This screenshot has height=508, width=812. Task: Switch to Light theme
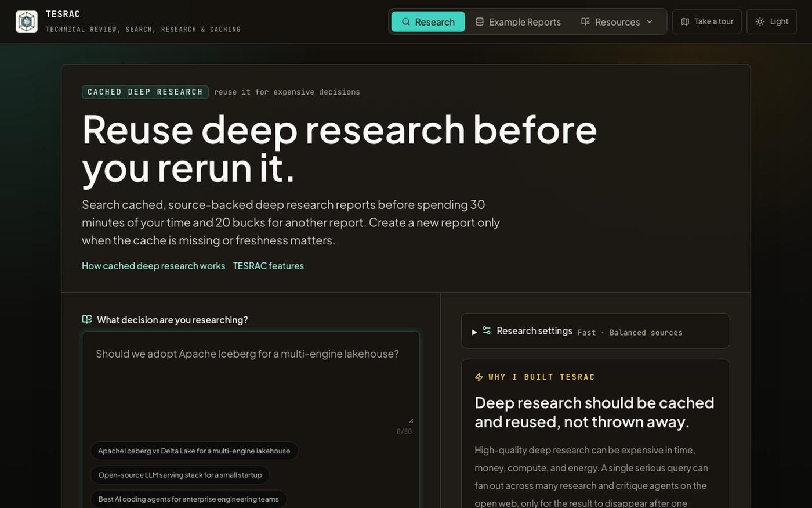(771, 21)
